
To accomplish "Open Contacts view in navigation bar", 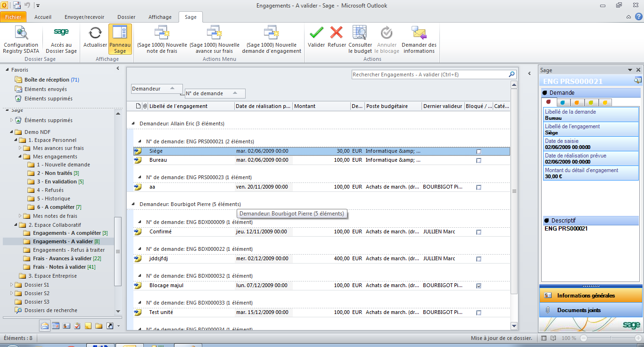I will (x=66, y=326).
